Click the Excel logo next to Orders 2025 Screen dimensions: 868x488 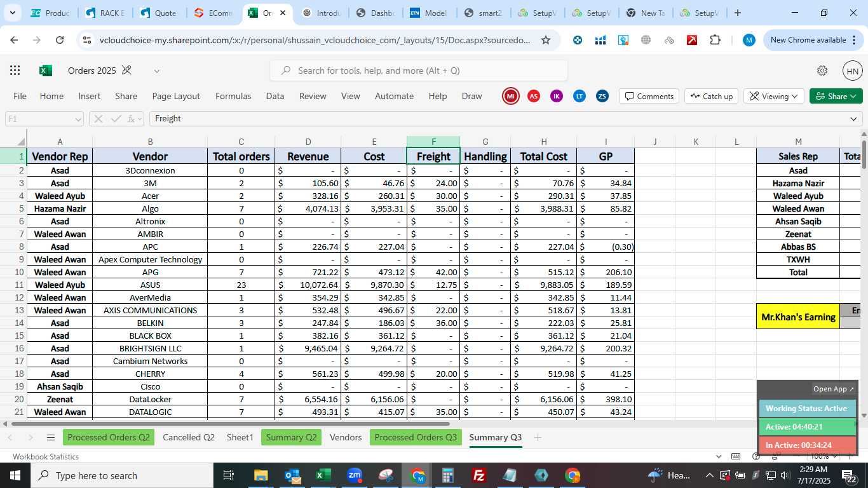(x=46, y=71)
